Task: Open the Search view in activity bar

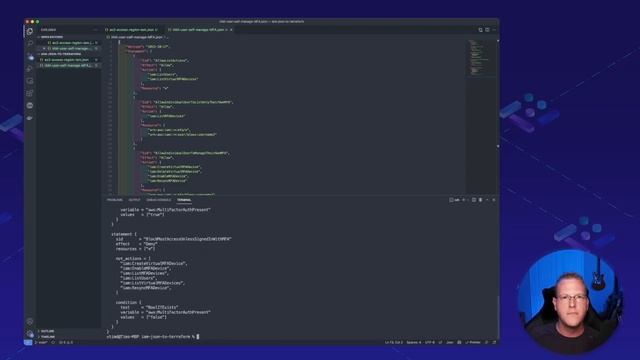Action: [x=30, y=43]
